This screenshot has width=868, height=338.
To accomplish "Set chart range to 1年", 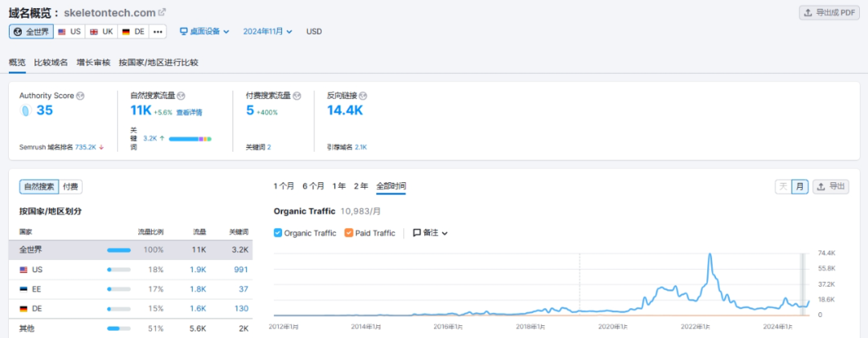I will pos(339,186).
